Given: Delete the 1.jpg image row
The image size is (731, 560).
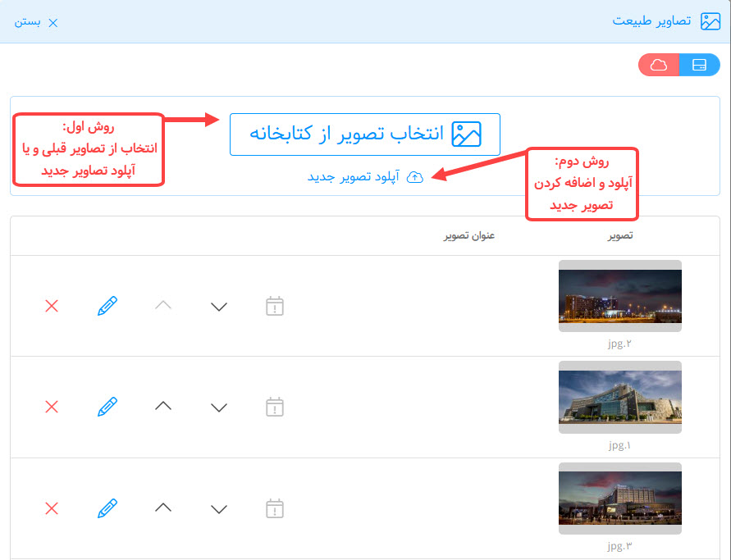Looking at the screenshot, I should [x=52, y=407].
